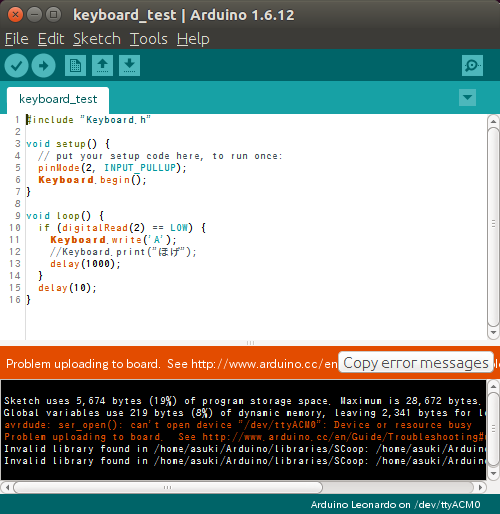Click the console horizontal scrollbar left arrow
Screen dimensions: 500x514
pos(7,487)
